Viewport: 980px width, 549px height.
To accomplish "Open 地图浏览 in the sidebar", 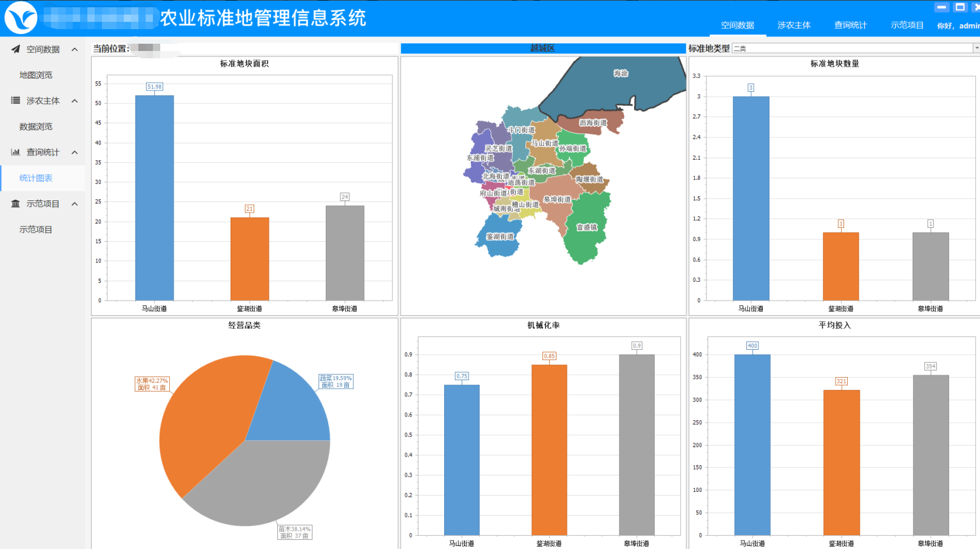I will pyautogui.click(x=36, y=75).
